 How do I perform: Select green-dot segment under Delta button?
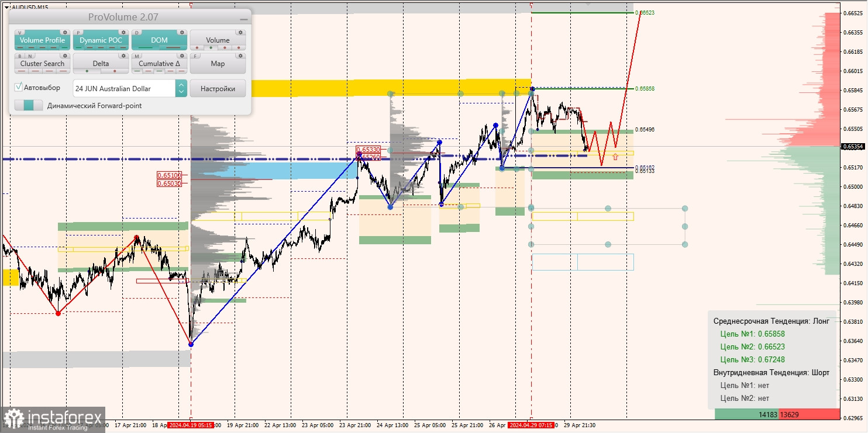[x=87, y=71]
